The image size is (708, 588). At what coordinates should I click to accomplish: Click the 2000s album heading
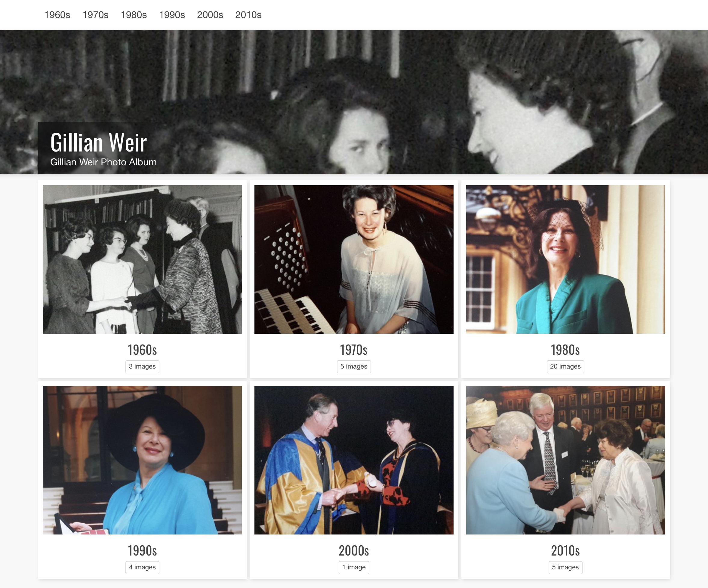point(354,551)
